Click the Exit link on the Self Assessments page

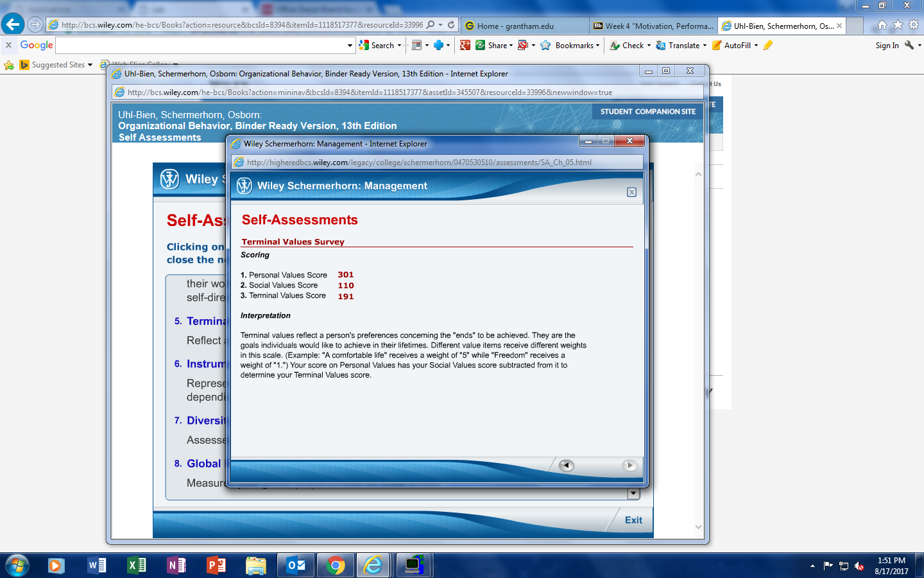633,520
